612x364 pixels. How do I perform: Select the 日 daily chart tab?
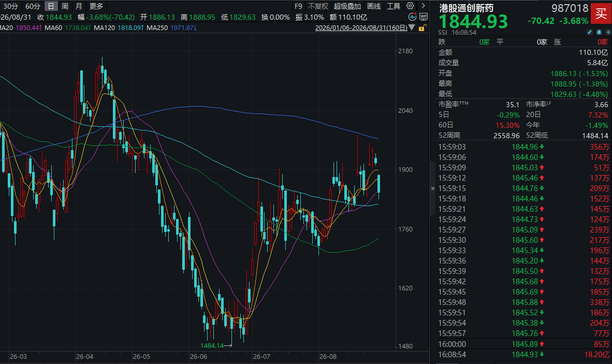coord(51,6)
